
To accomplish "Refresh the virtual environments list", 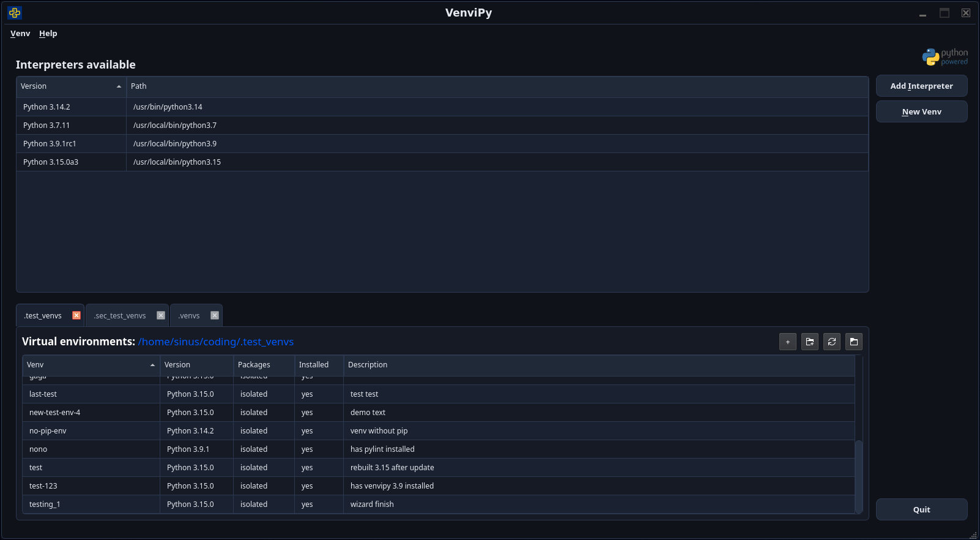I will (x=832, y=342).
